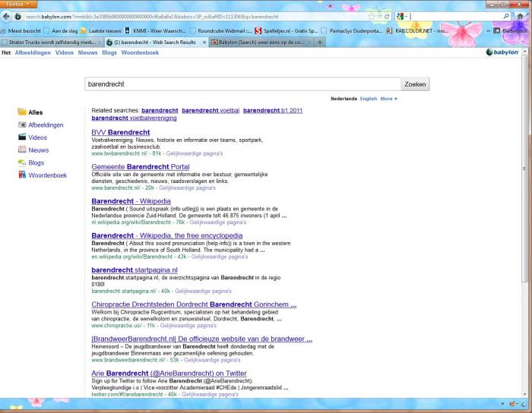Viewport: 532px width, 413px height.
Task: Click Gelijkwaardige pagina's under nl.wikipedia.org result
Action: (218, 222)
